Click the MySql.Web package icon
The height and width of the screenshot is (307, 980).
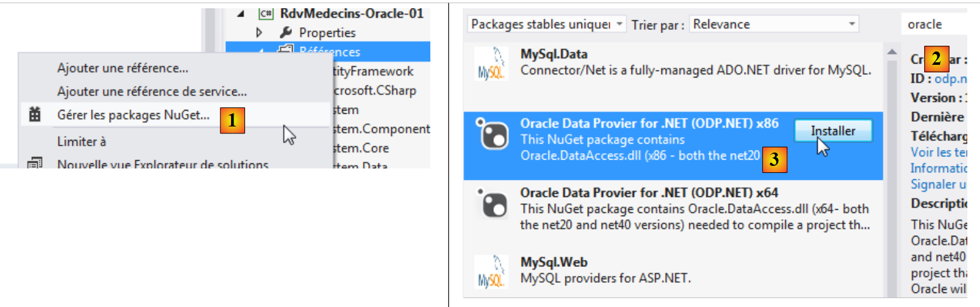point(492,272)
